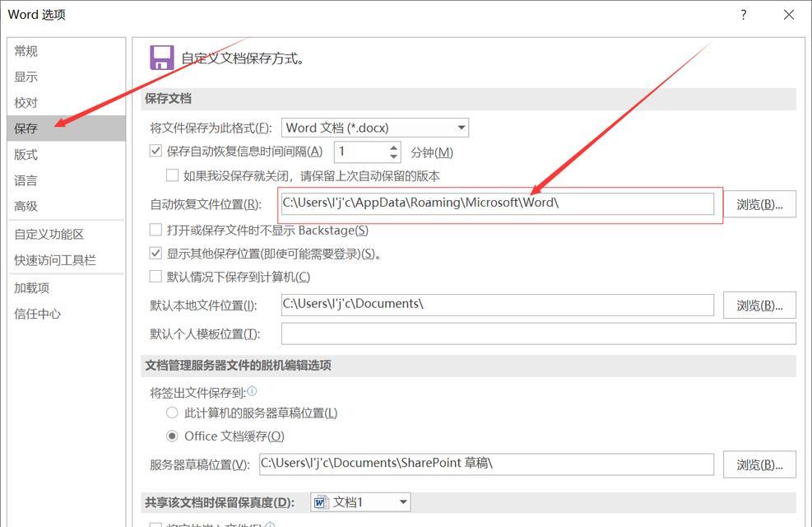This screenshot has width=812, height=527.
Task: Click the 默认个人模板位置 input field
Action: pos(539,333)
